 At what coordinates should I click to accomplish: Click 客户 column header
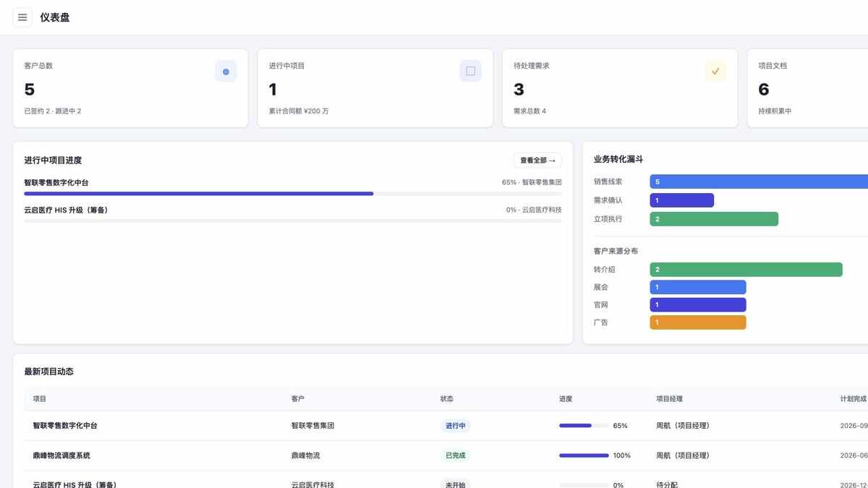(298, 399)
